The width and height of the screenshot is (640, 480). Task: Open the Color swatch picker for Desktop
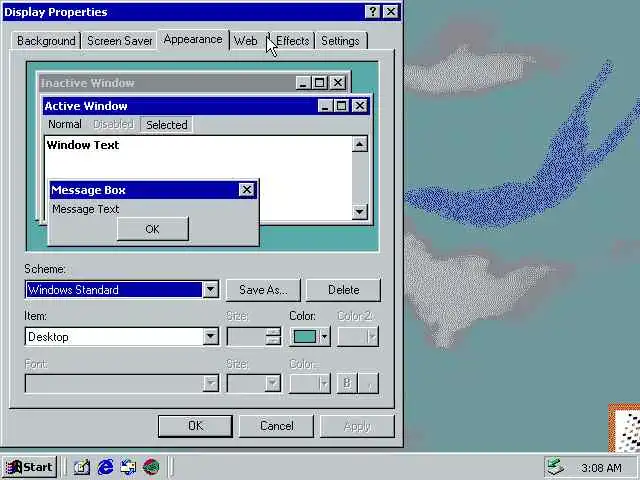305,337
